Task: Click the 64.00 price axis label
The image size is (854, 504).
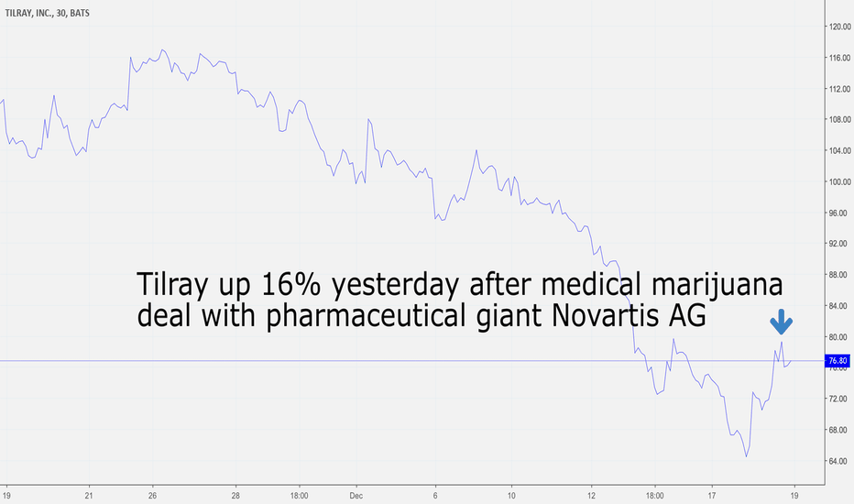Action: click(839, 461)
